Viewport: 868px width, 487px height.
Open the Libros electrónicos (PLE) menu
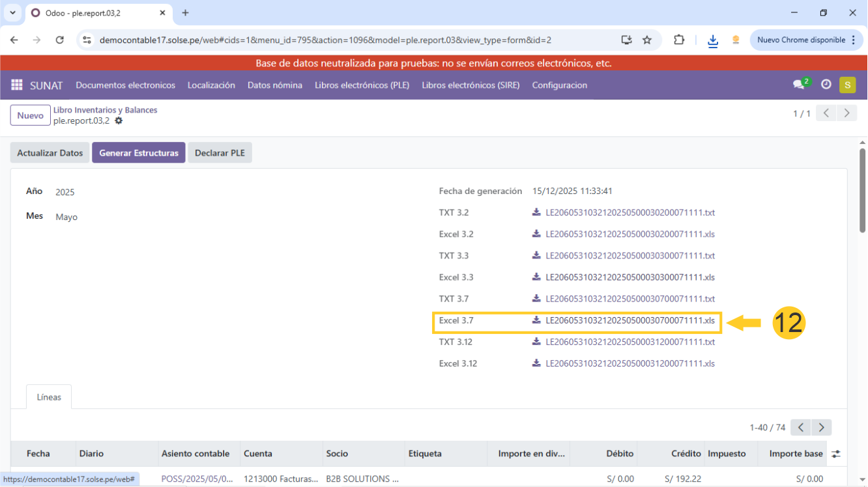pyautogui.click(x=362, y=85)
